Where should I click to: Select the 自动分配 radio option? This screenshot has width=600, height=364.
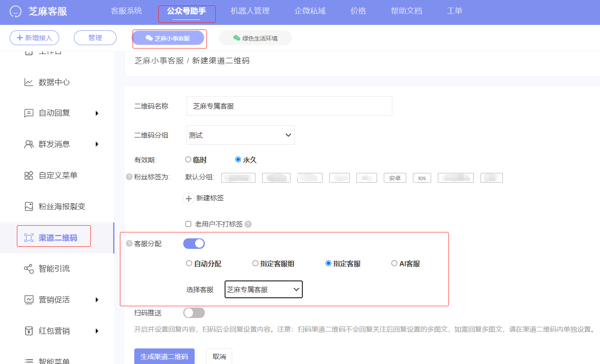click(x=189, y=263)
